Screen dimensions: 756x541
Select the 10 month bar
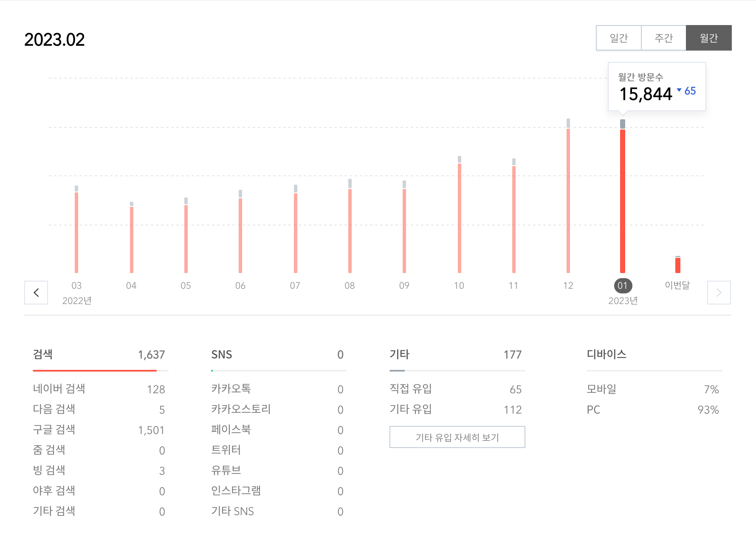pos(460,214)
